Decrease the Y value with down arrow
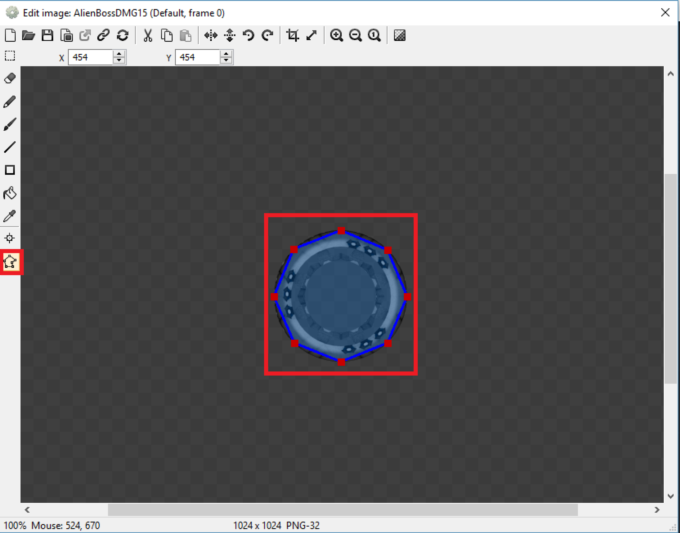The width and height of the screenshot is (680, 533). point(226,61)
